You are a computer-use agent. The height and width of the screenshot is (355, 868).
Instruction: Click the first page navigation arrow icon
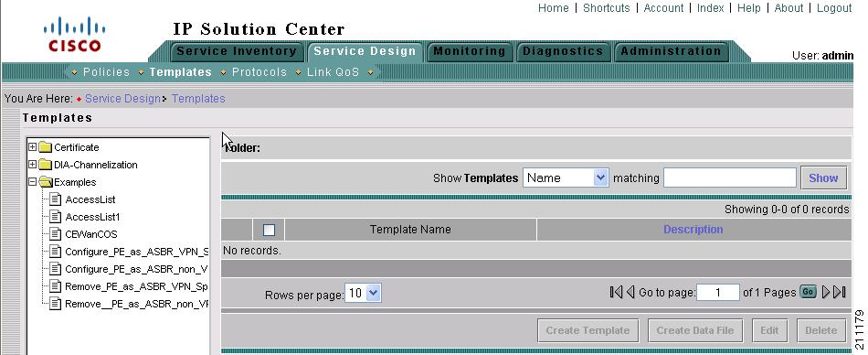pyautogui.click(x=616, y=292)
